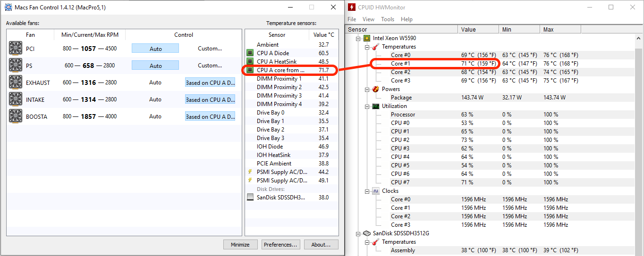Open INTAKE sensor-based control setting
Screen dimensions: 644x256
[x=210, y=99]
